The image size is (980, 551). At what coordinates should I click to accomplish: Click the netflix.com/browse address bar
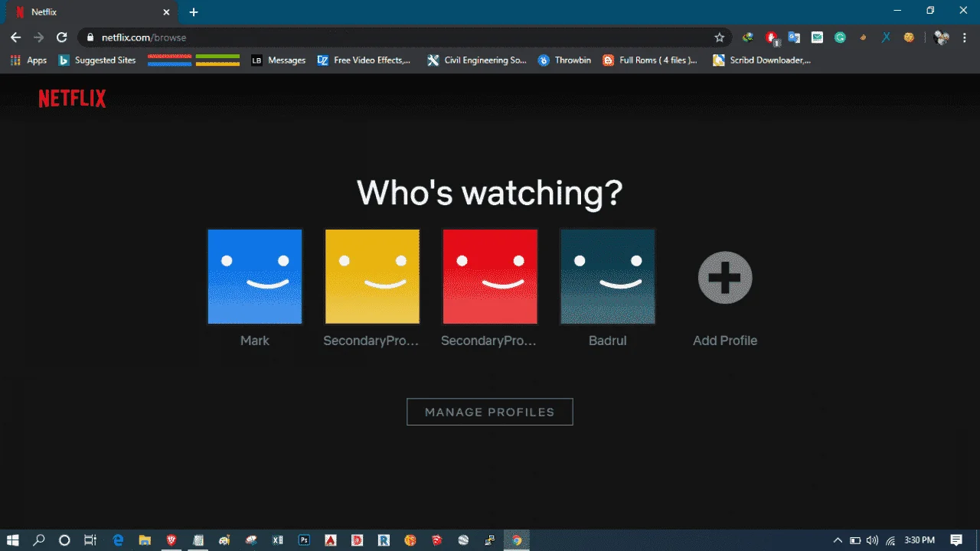point(406,37)
